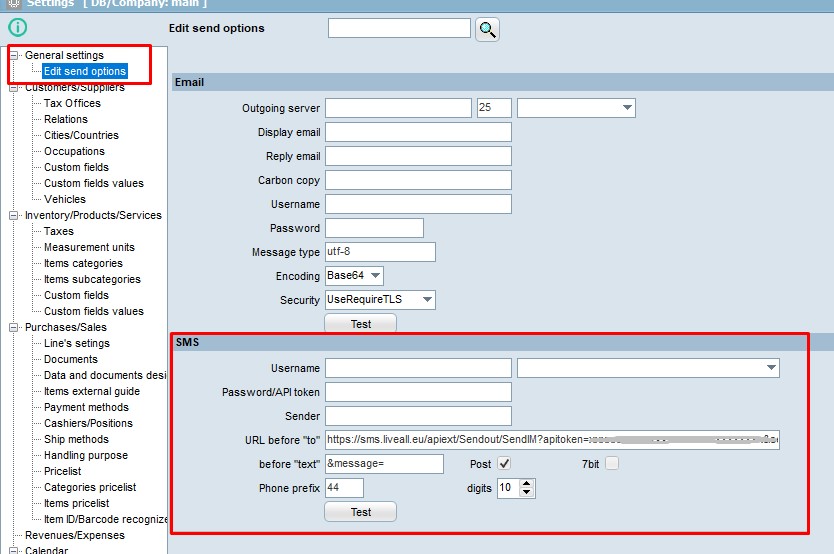Click the Settings window title icon
The height and width of the screenshot is (554, 834).
(13, 4)
